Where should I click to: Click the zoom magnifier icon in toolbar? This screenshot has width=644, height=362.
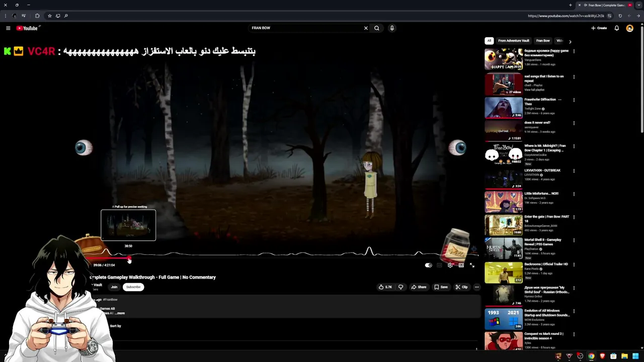pyautogui.click(x=65, y=16)
